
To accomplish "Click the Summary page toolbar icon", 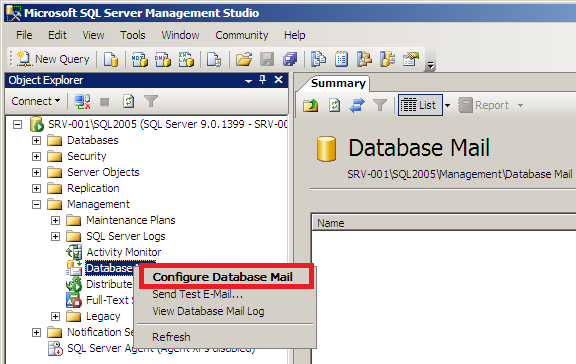I will pyautogui.click(x=341, y=59).
